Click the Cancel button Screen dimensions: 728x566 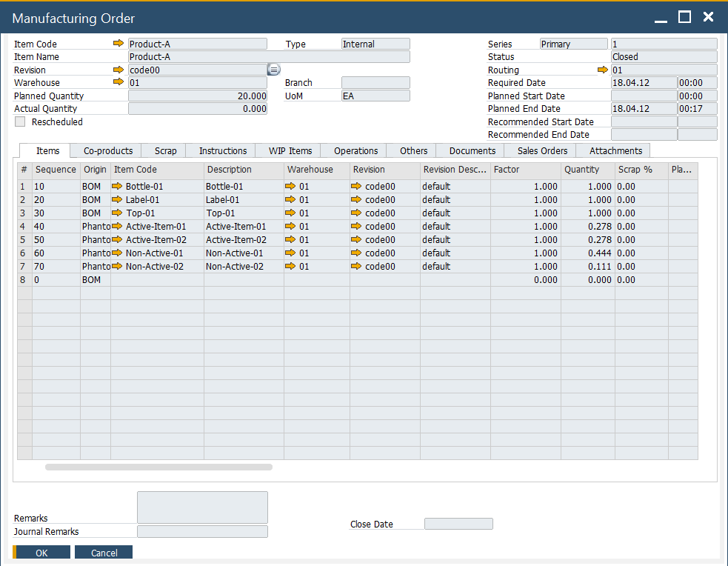tap(104, 553)
